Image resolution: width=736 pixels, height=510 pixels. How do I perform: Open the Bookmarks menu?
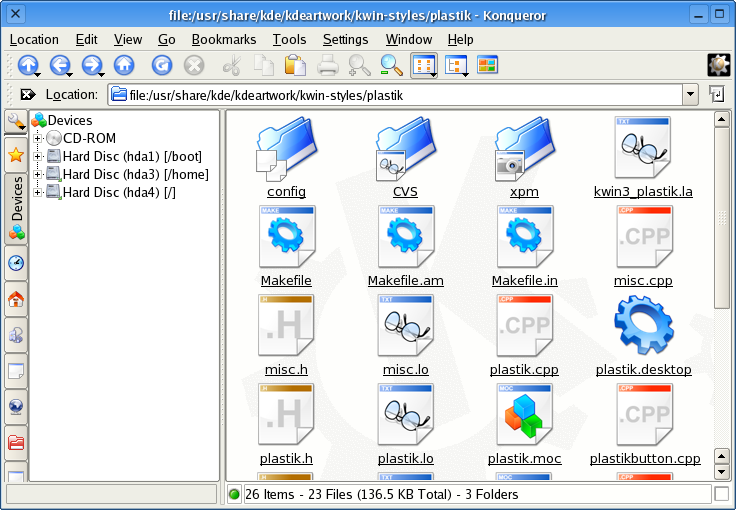pos(224,39)
